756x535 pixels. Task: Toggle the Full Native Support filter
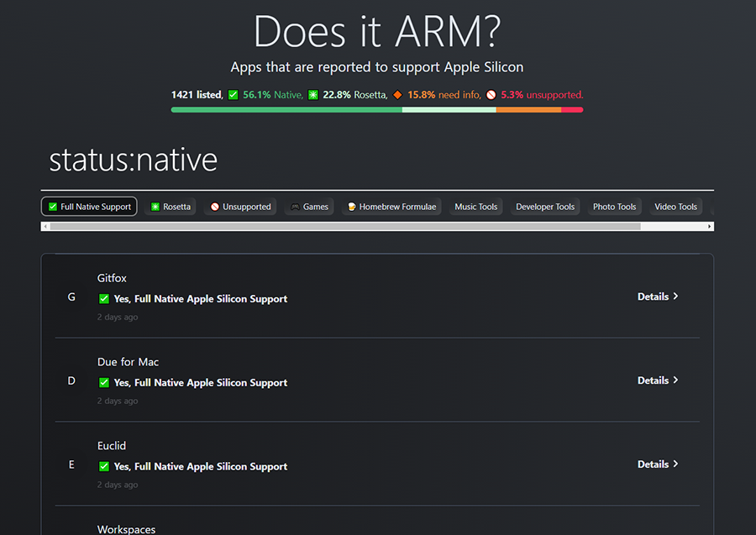[x=90, y=207]
